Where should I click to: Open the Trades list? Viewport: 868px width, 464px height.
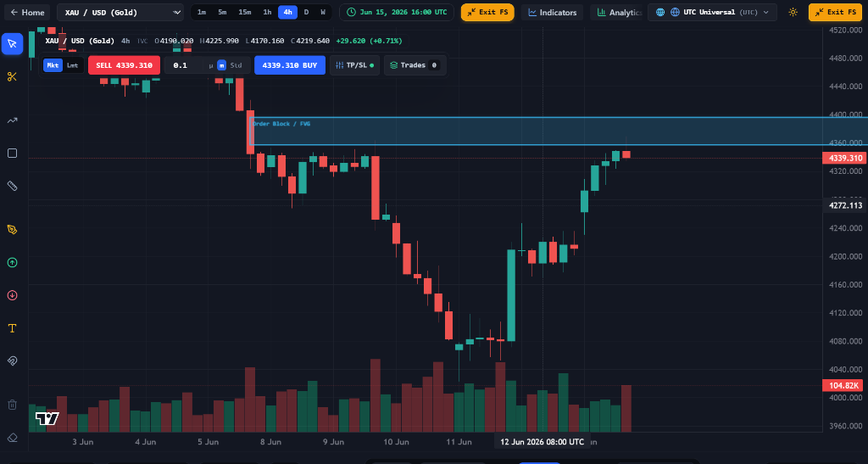(x=415, y=65)
